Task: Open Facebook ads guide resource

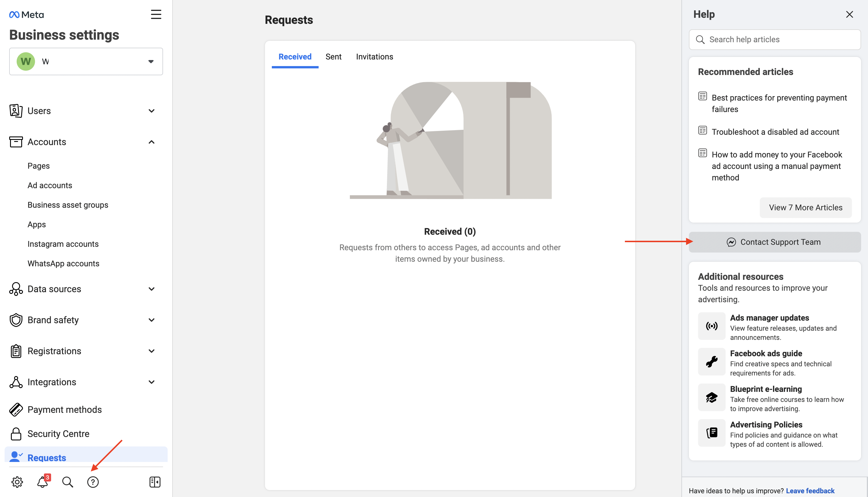Action: coord(766,353)
